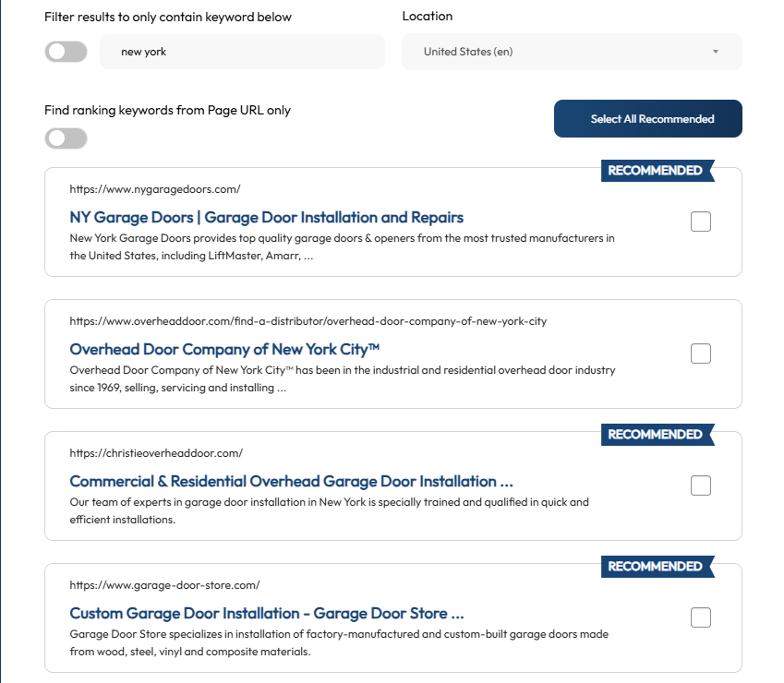Toggle Find ranking keywords from Page URL only

66,138
